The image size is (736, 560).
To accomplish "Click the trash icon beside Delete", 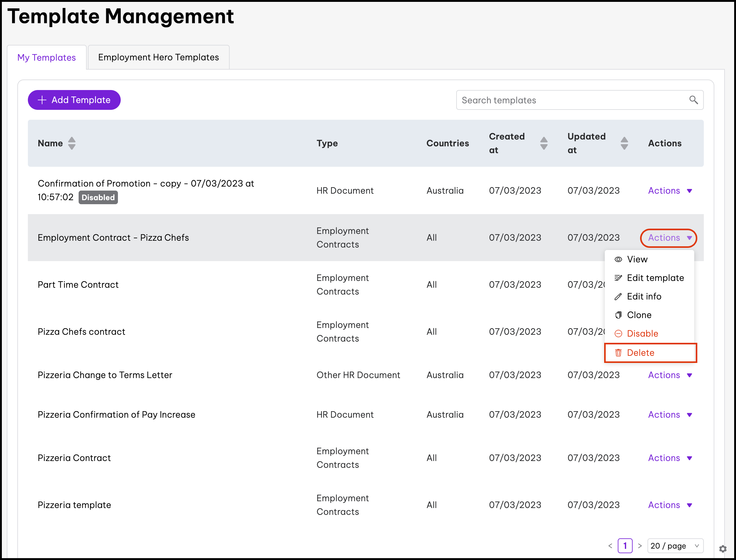I will tap(618, 353).
